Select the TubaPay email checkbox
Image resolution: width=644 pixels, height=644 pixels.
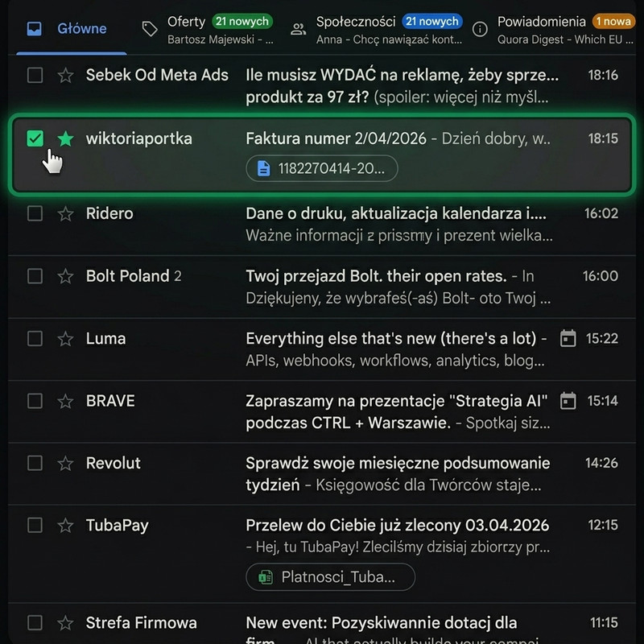[x=35, y=526]
